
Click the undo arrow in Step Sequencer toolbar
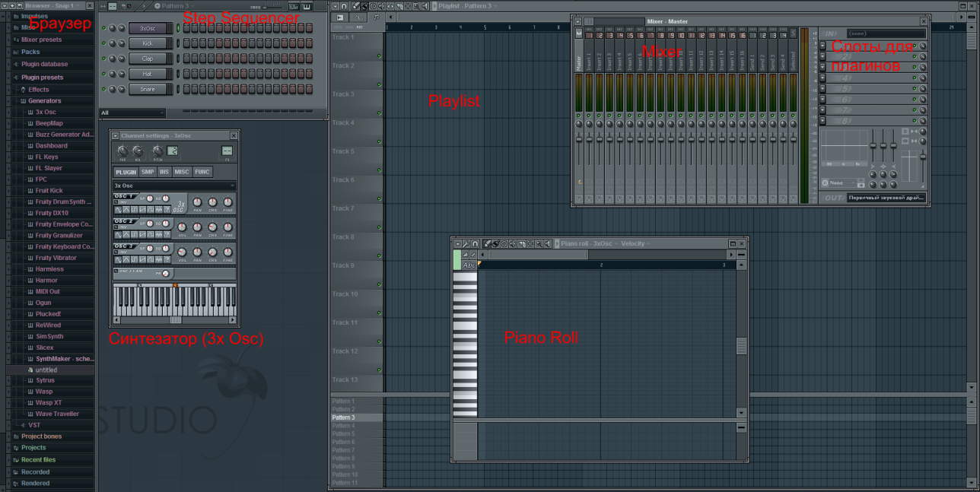click(x=123, y=6)
